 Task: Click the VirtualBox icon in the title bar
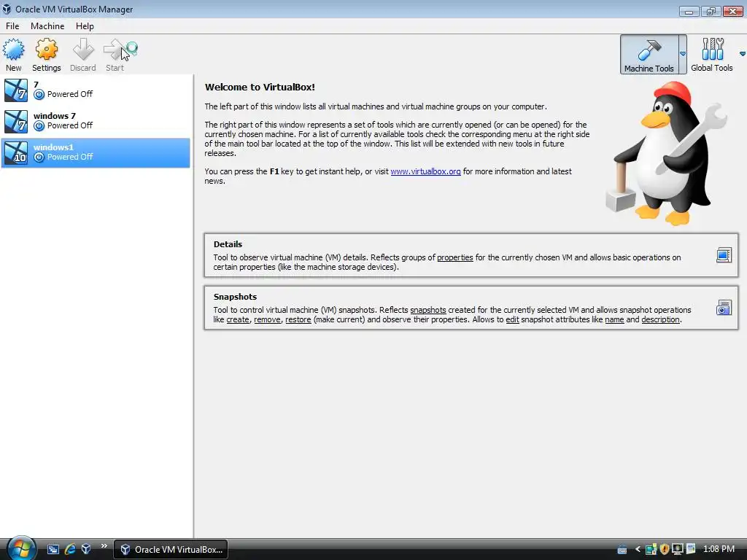click(x=7, y=9)
